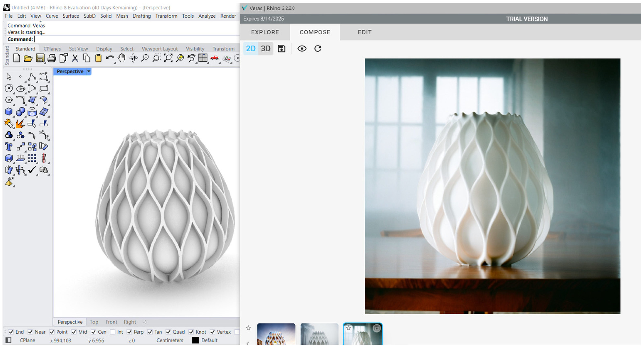
Task: Select the Pan hand tool
Action: [121, 58]
